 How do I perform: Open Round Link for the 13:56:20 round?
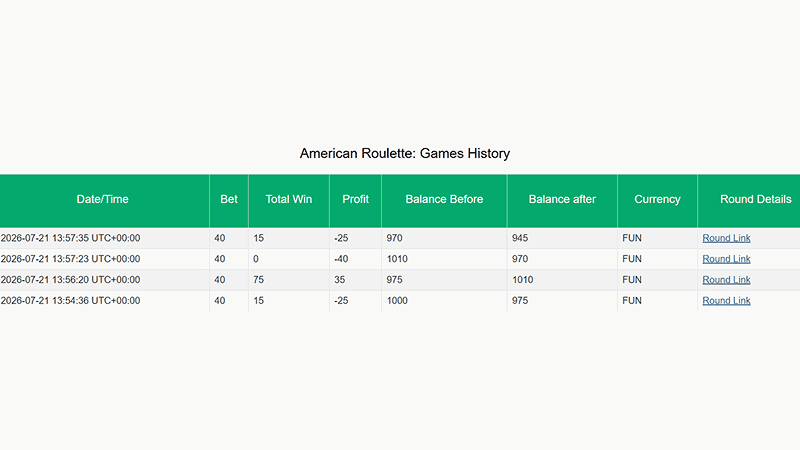(x=726, y=280)
